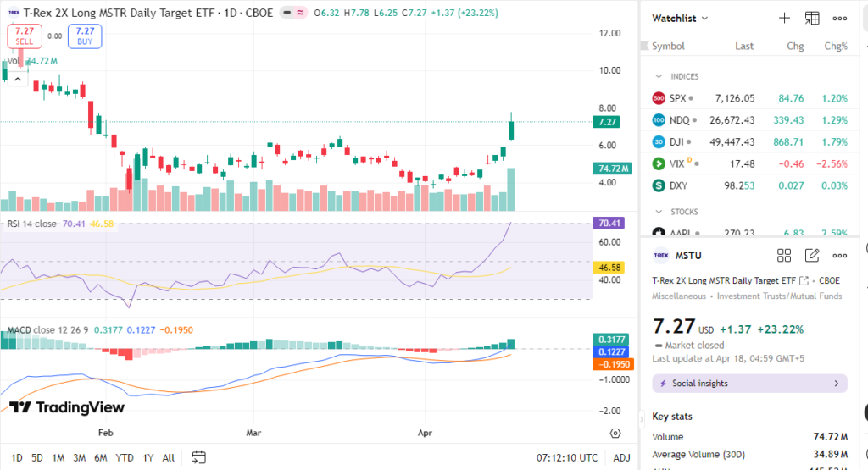Viewport: 868px width, 470px height.
Task: Toggle ADJ adjusted data setting
Action: tap(621, 457)
